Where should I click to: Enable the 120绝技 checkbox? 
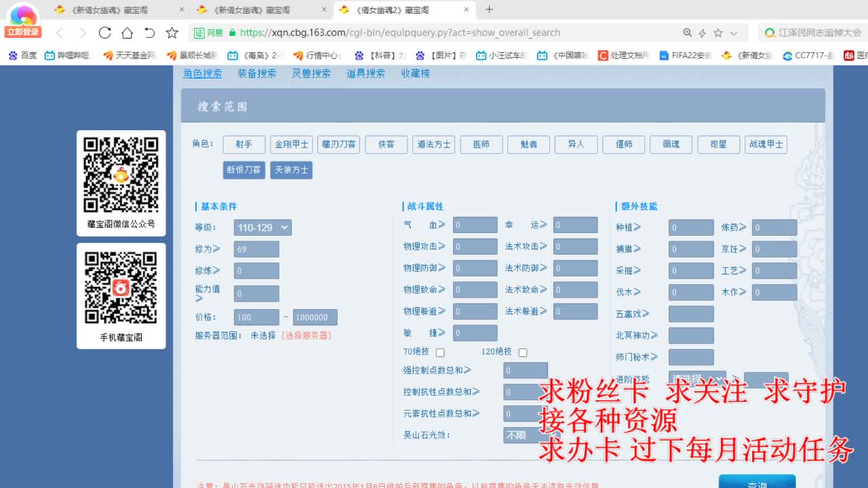[522, 352]
